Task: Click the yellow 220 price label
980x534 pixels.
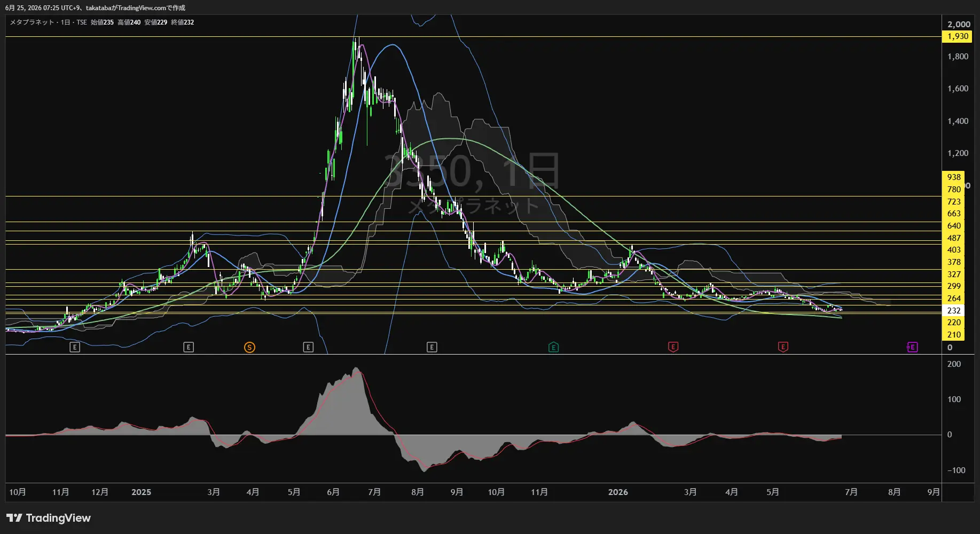Action: (x=954, y=323)
